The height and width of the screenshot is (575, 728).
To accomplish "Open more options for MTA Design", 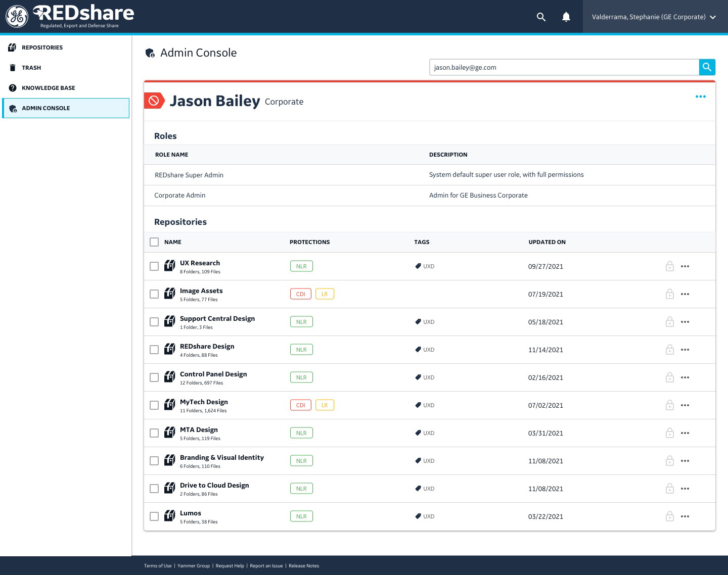I will tap(685, 433).
